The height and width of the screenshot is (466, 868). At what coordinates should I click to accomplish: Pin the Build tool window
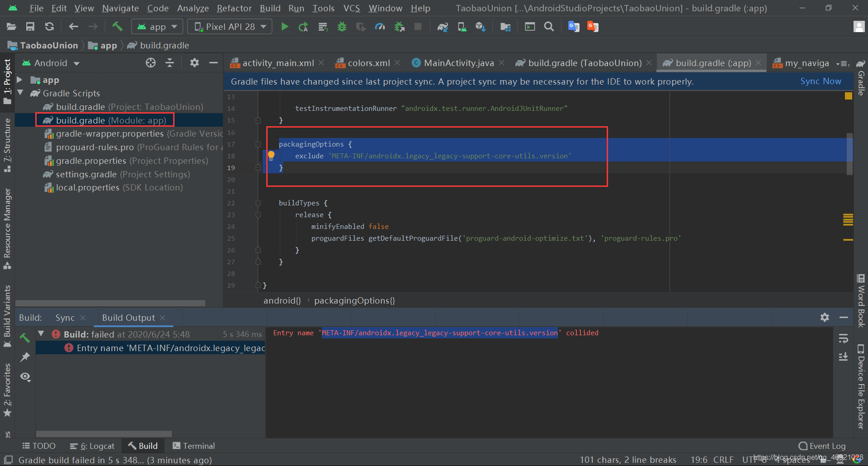pos(25,357)
